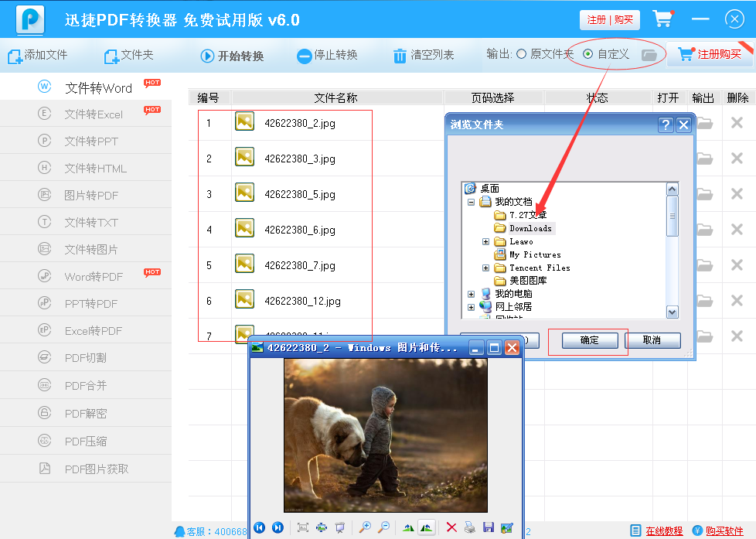
Task: Open the shopping cart icon in title bar
Action: [663, 19]
